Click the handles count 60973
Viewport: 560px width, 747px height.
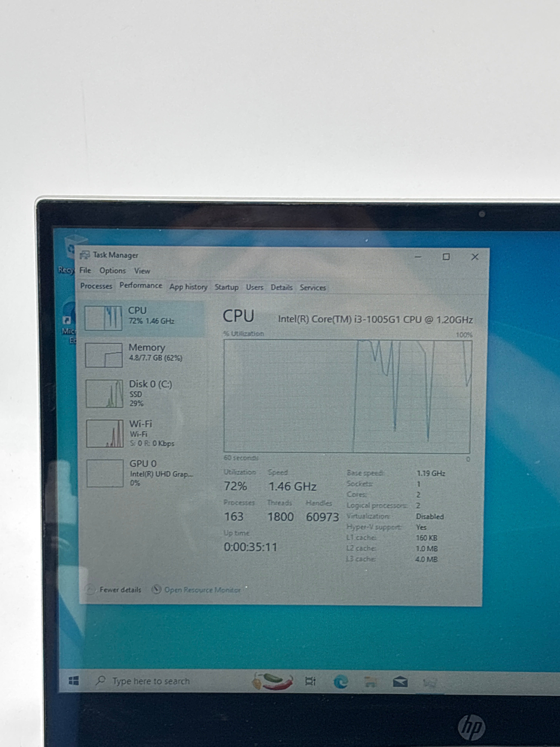322,517
